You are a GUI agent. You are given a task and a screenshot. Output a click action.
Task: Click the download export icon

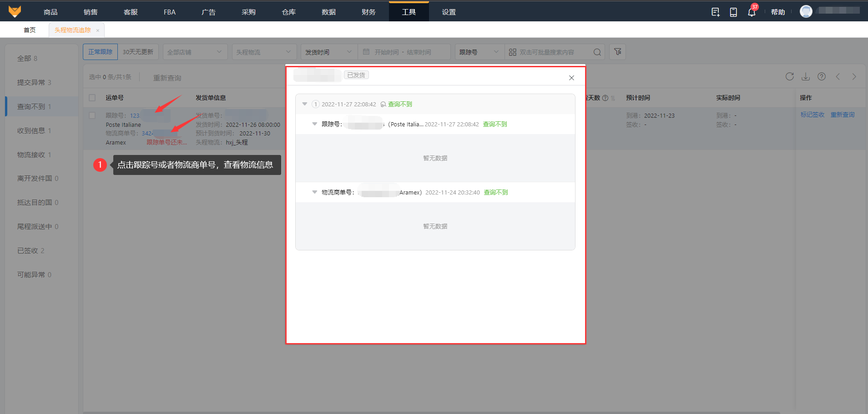coord(806,76)
